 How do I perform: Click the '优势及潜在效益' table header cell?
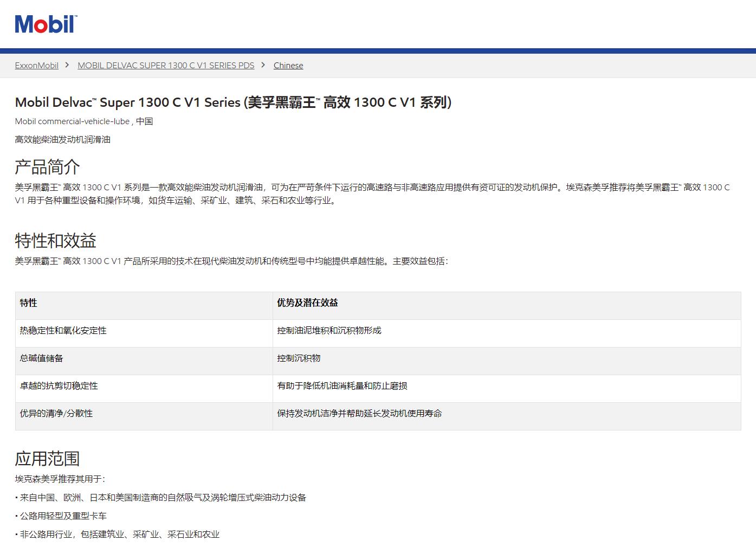tap(507, 306)
